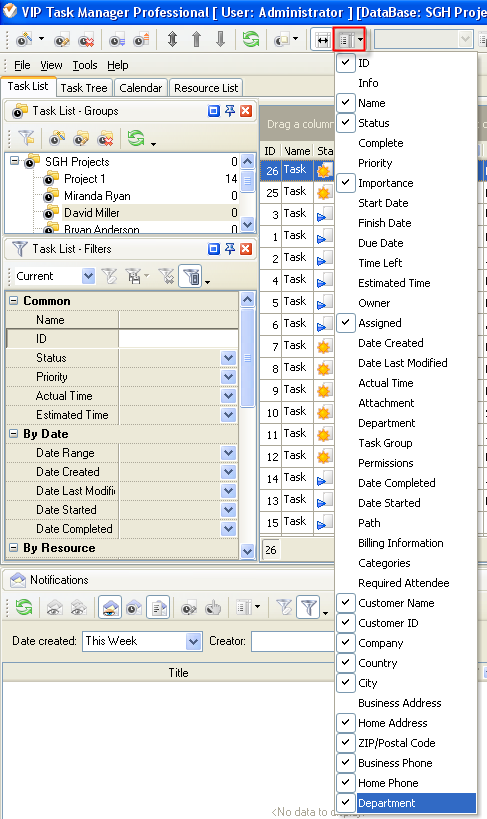This screenshot has width=487, height=819.
Task: Select Miranda Ryan in groups tree
Action: tap(97, 196)
